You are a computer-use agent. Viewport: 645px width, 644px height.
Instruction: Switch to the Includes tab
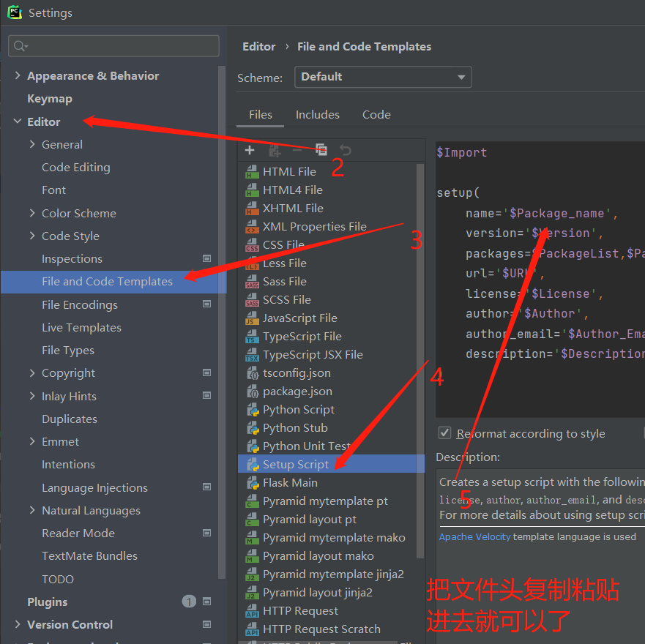point(318,115)
